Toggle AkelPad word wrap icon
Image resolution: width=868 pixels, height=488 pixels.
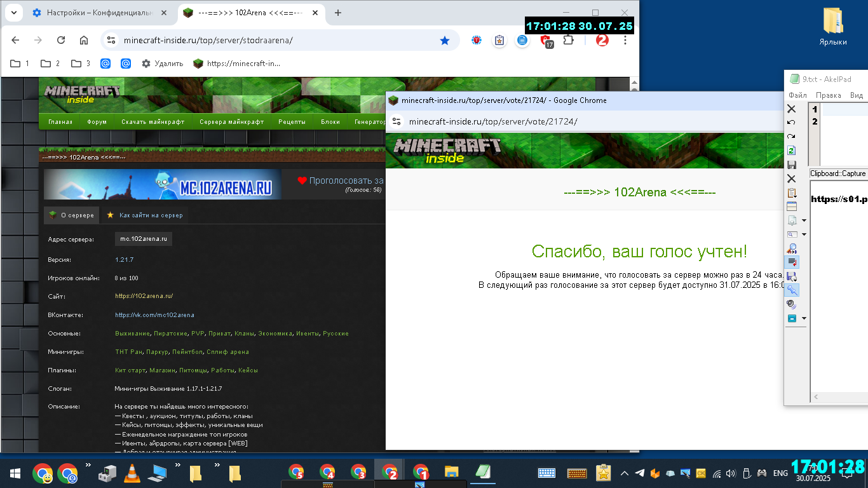pos(792,262)
